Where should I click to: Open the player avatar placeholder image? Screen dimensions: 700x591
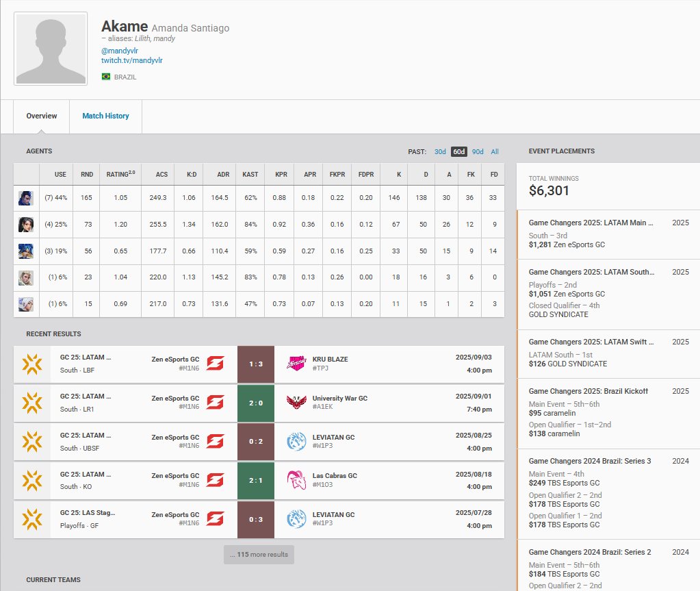51,49
